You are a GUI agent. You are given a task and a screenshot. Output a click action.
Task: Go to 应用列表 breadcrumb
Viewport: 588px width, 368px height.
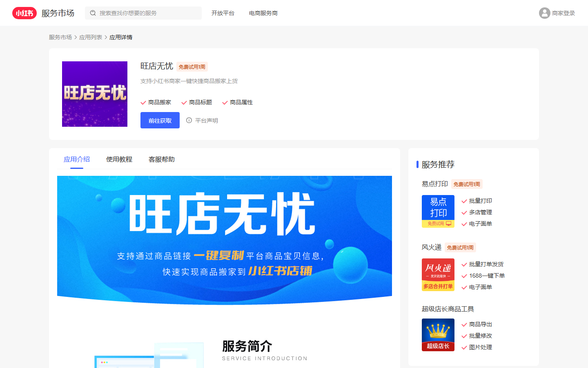[x=91, y=37]
